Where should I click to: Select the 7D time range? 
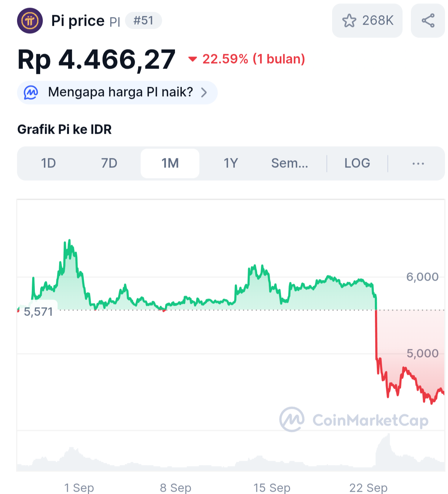click(109, 164)
